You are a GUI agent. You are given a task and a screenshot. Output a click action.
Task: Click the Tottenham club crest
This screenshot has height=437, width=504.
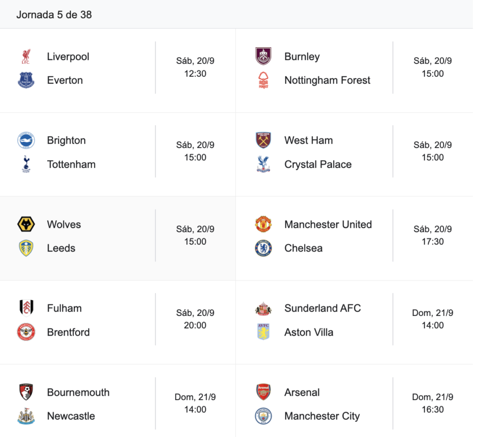click(x=26, y=164)
